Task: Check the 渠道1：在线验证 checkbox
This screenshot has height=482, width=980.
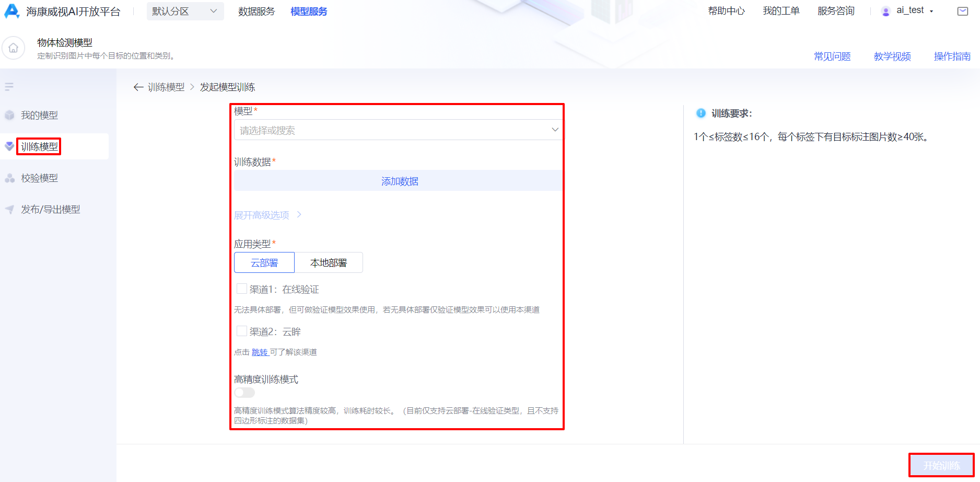Action: click(241, 289)
